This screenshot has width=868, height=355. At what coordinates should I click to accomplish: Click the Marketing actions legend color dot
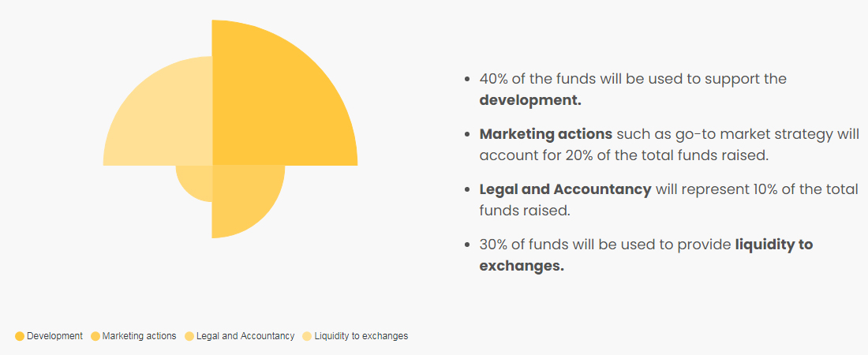pos(95,336)
